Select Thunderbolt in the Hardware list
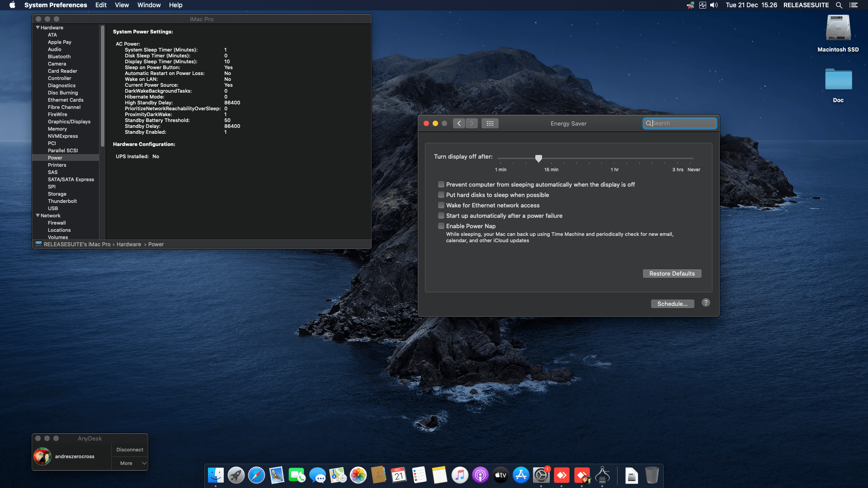868x488 pixels. coord(62,201)
